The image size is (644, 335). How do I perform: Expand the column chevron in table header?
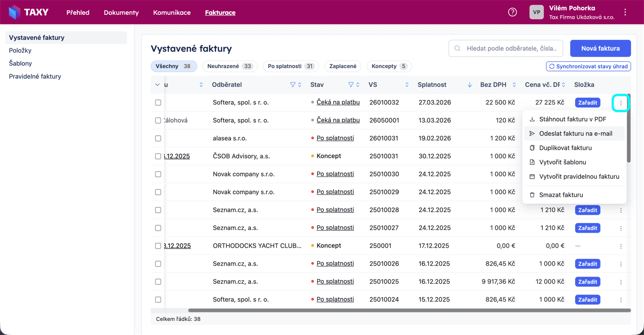157,85
